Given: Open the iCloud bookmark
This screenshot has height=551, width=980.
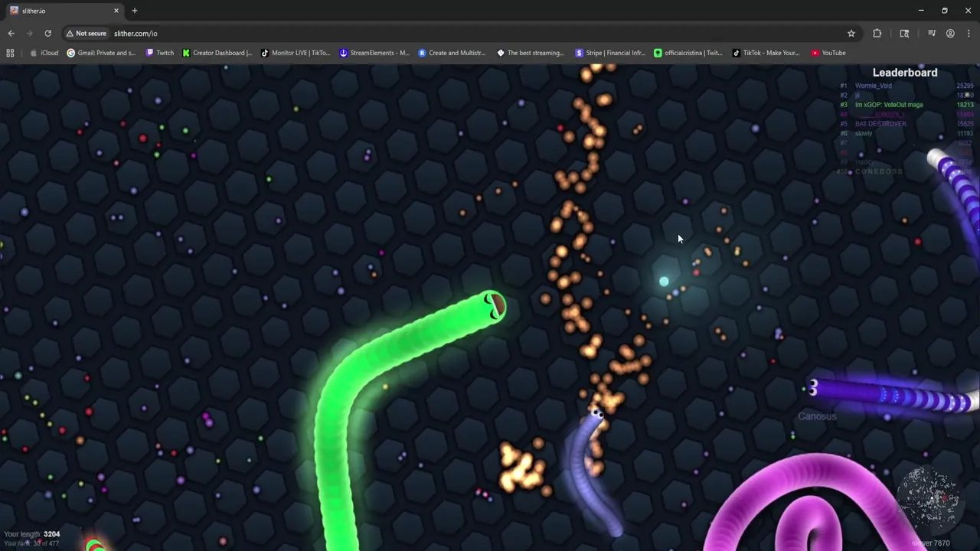Looking at the screenshot, I should tap(44, 53).
